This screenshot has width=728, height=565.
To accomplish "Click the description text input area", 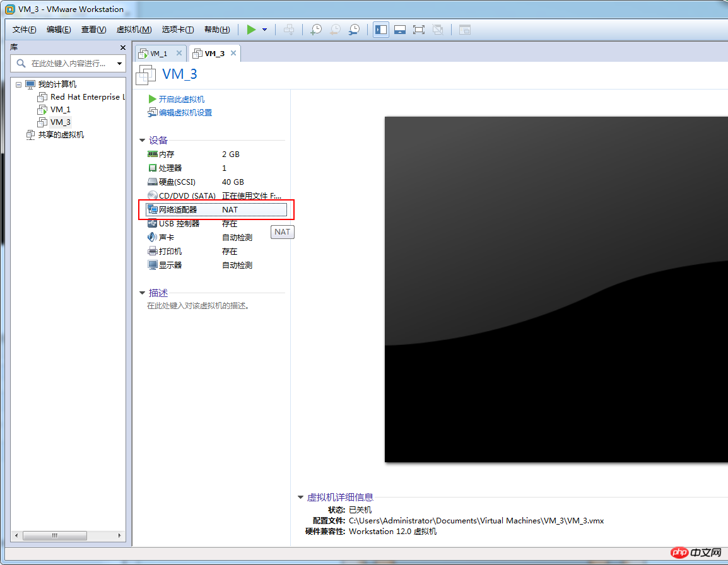I will [199, 306].
